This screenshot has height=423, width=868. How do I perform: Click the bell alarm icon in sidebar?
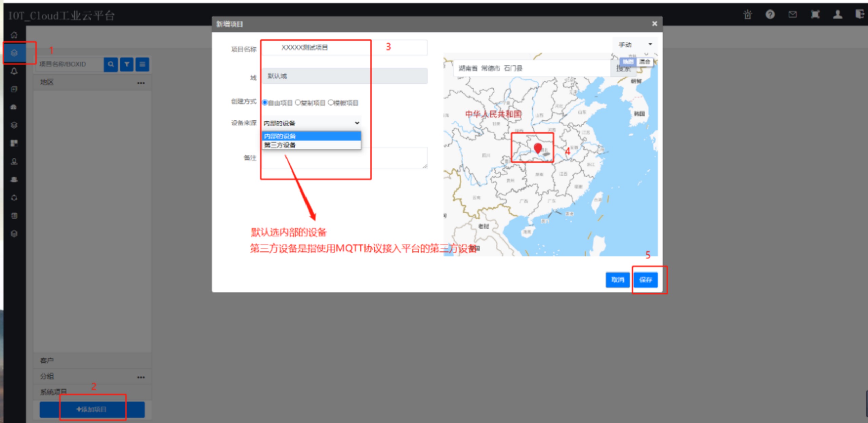click(x=14, y=71)
